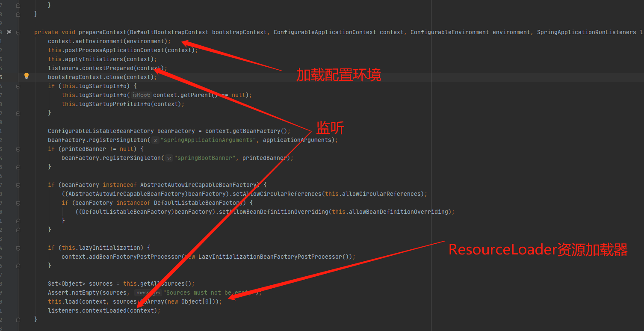Screen dimensions: 644x331
Task: Click the @ annotation gutter icon beside prepareContext
Action: point(9,32)
